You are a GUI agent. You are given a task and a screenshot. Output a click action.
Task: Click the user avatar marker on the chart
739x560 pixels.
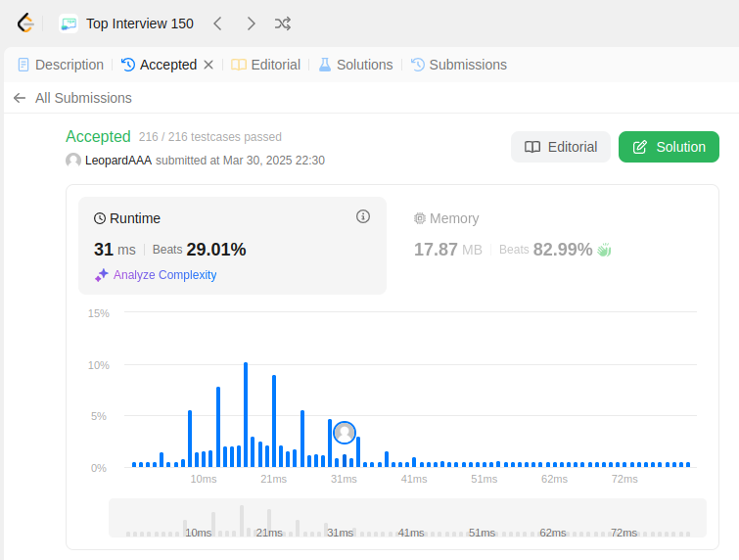pos(345,433)
